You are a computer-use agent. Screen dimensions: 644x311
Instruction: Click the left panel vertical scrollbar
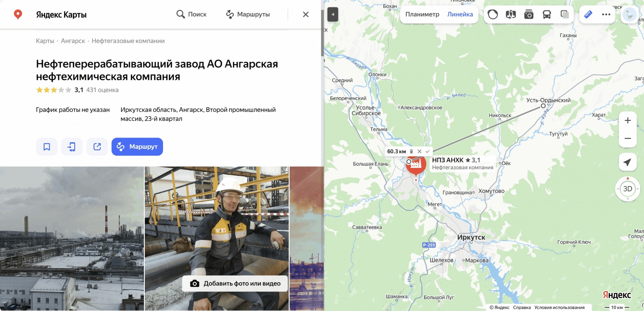pyautogui.click(x=322, y=33)
